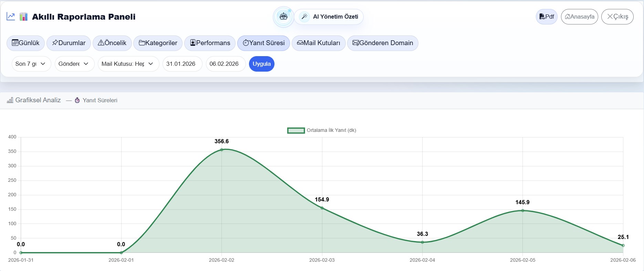Image resolution: width=644 pixels, height=271 pixels.
Task: Export the report using the Pdf button
Action: click(x=546, y=17)
